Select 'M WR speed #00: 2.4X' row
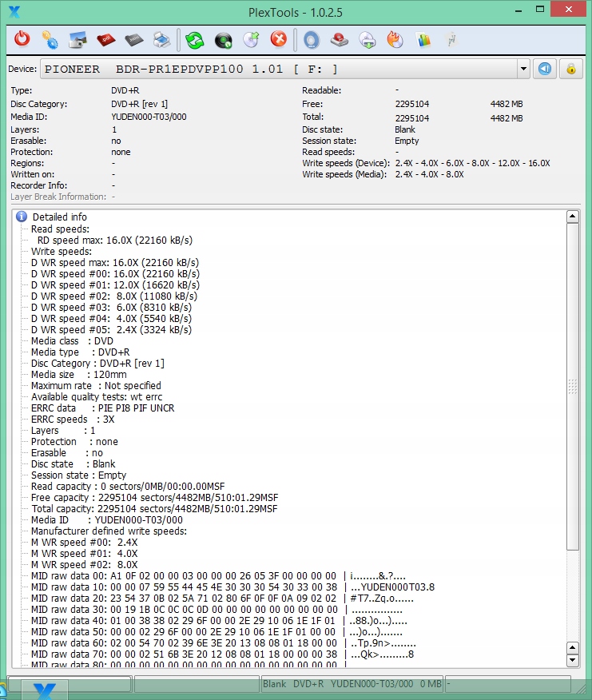 85,543
